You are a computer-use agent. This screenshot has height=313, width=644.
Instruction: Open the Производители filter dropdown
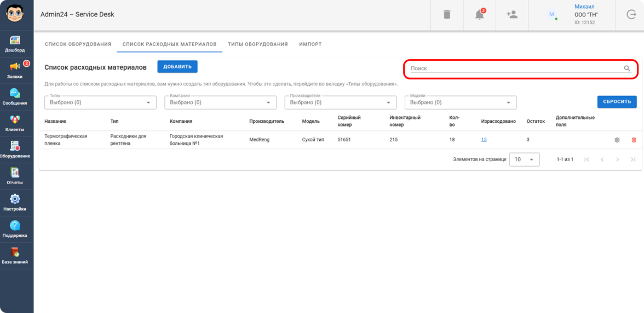click(x=341, y=103)
